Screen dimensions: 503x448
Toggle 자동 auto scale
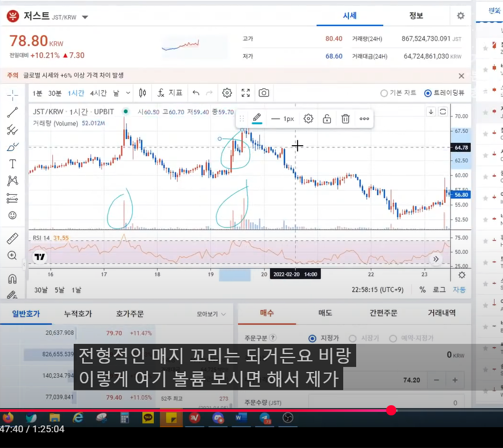[459, 290]
